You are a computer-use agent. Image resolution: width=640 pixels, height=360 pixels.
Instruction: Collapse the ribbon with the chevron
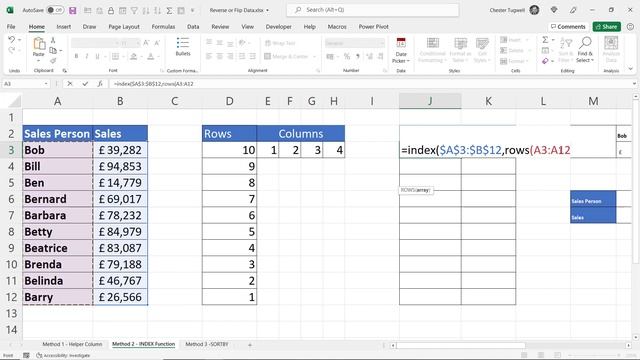[x=631, y=69]
